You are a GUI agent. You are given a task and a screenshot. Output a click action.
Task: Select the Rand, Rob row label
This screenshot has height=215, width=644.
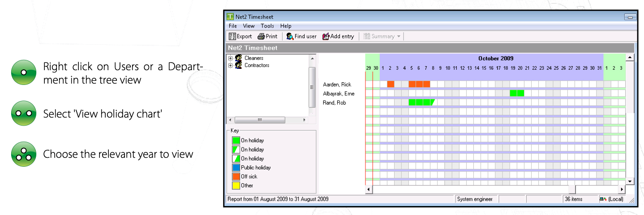(335, 103)
